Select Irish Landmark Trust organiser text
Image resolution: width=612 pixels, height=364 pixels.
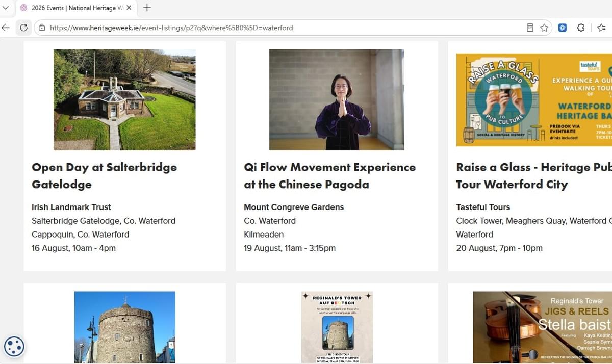(71, 207)
